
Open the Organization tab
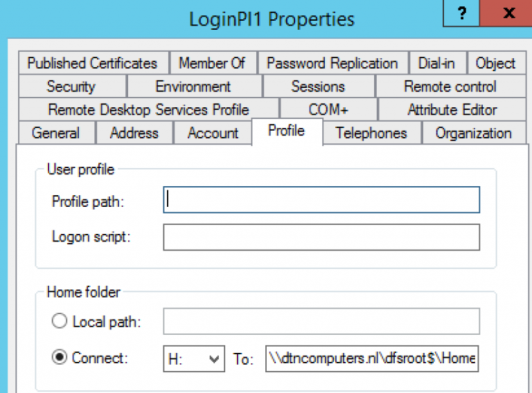[x=473, y=133]
